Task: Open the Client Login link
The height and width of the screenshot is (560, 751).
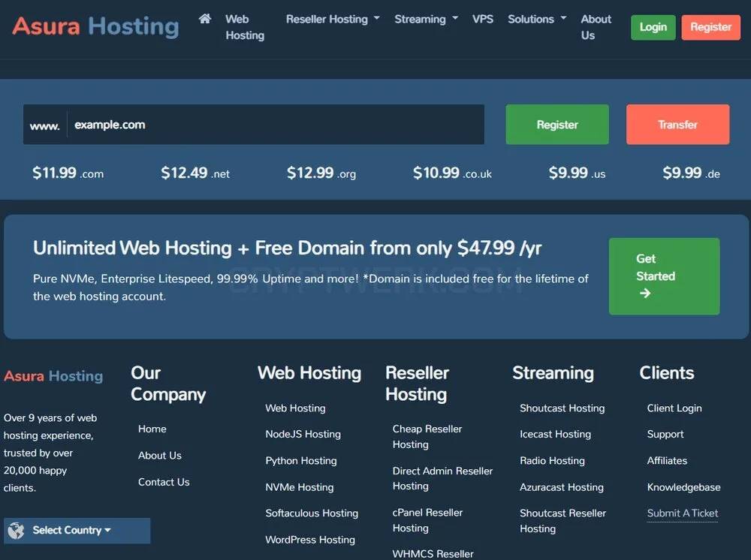Action: pyautogui.click(x=674, y=408)
